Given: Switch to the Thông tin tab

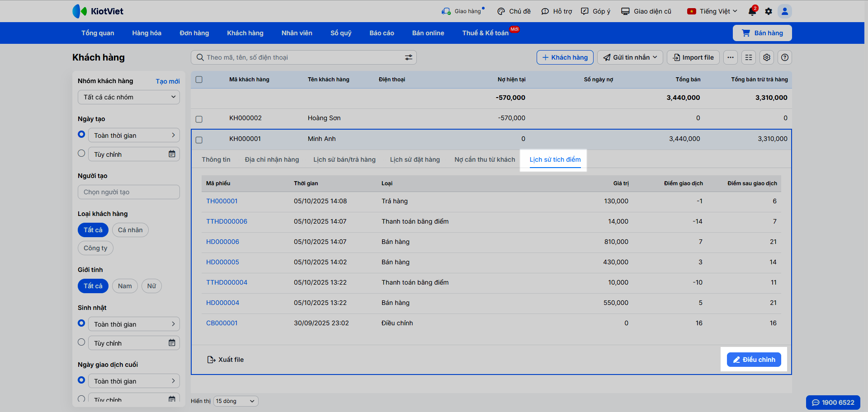Looking at the screenshot, I should [x=216, y=159].
